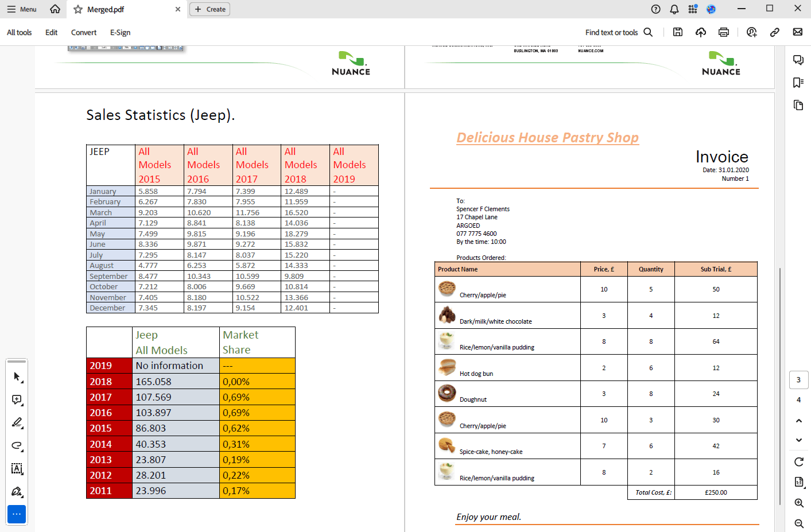
Task: Open the Edit menu
Action: (51, 33)
